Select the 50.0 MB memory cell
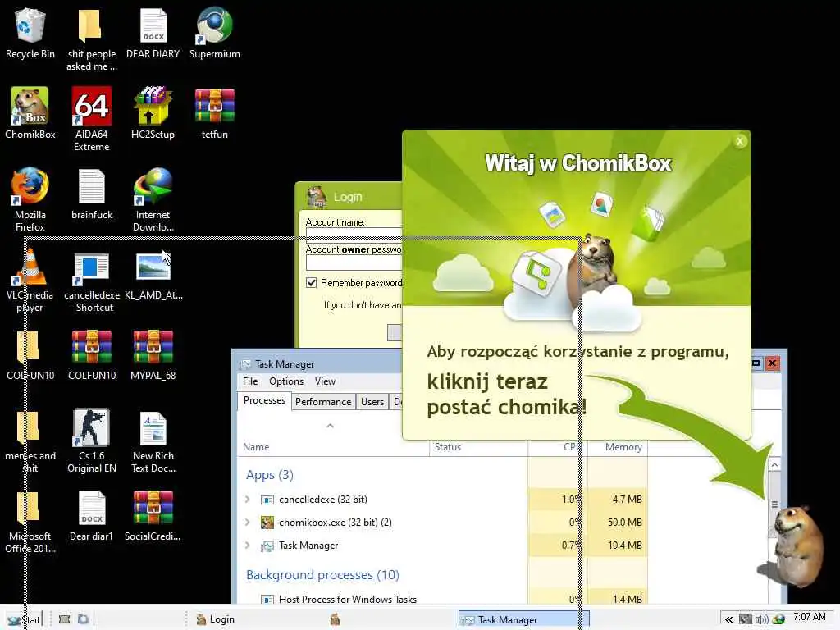 [618, 523]
